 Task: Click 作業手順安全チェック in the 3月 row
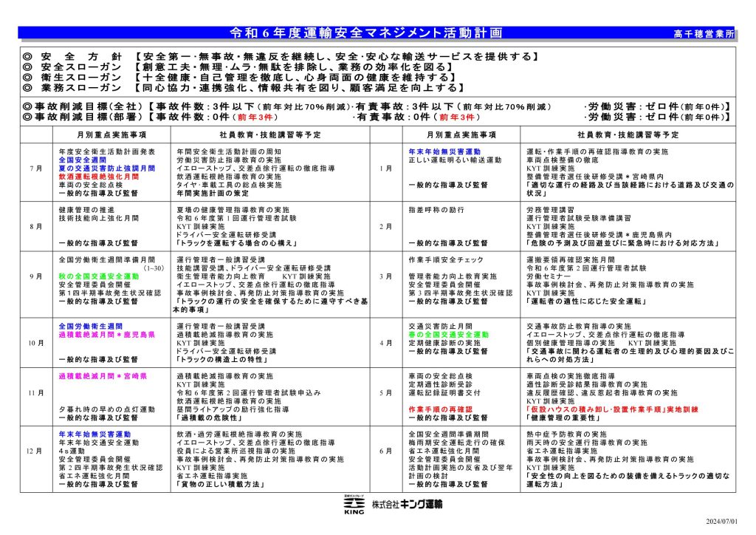(x=446, y=259)
